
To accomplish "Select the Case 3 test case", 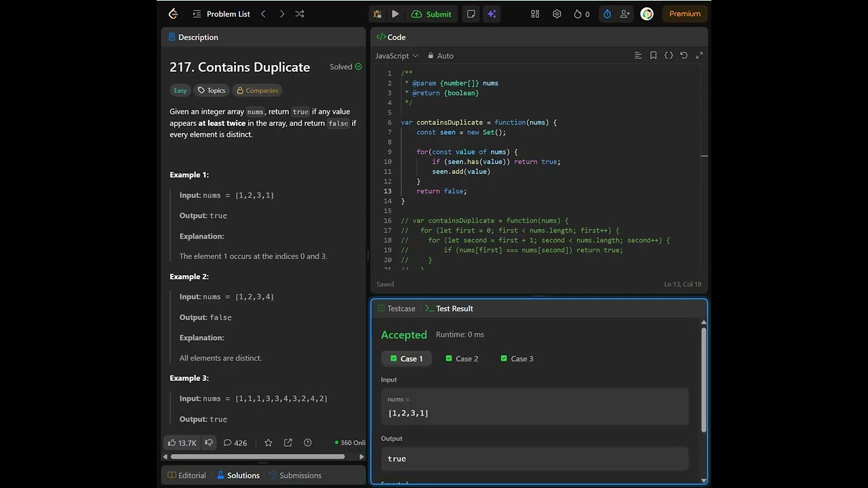I will [516, 359].
